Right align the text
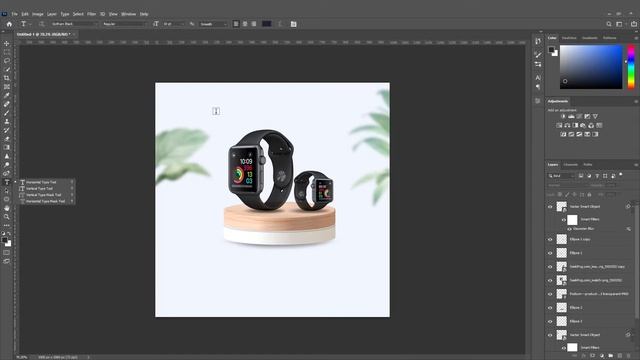Screen dimensions: 640x360 pos(254,24)
